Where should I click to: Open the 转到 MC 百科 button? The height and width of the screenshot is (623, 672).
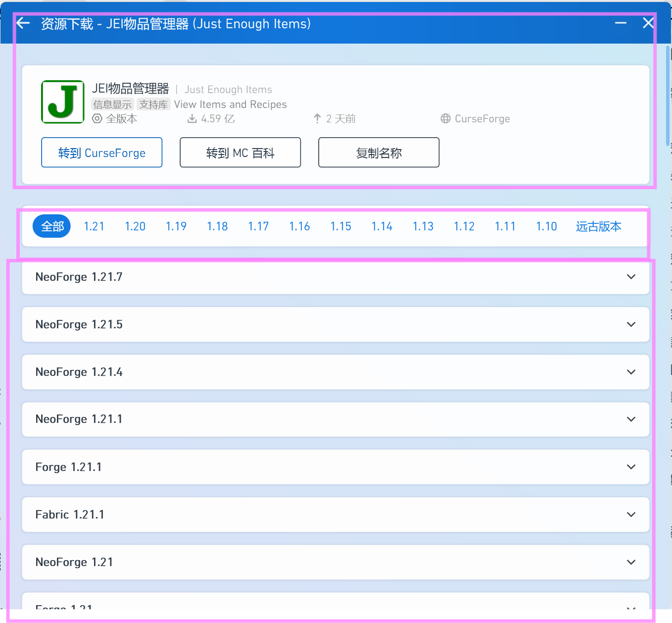point(240,153)
